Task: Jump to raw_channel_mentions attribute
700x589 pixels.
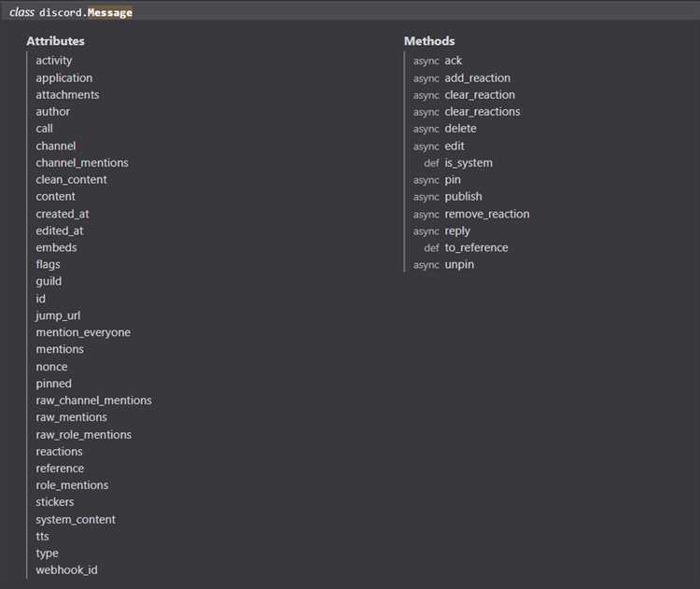Action: point(93,400)
